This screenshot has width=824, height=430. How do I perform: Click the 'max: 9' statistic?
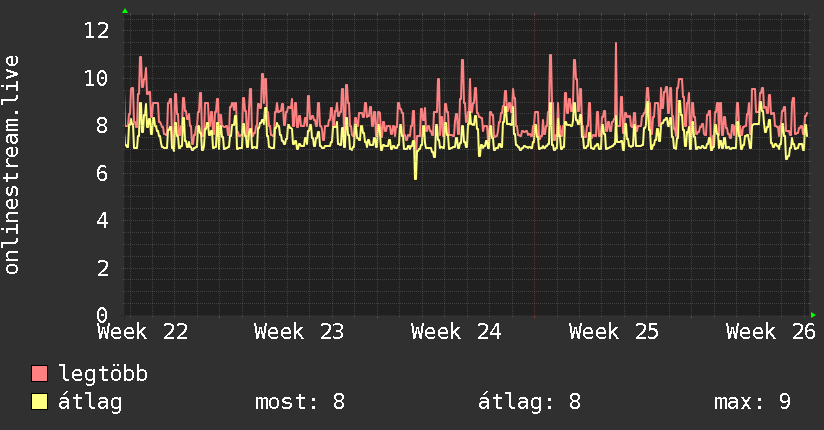752,402
